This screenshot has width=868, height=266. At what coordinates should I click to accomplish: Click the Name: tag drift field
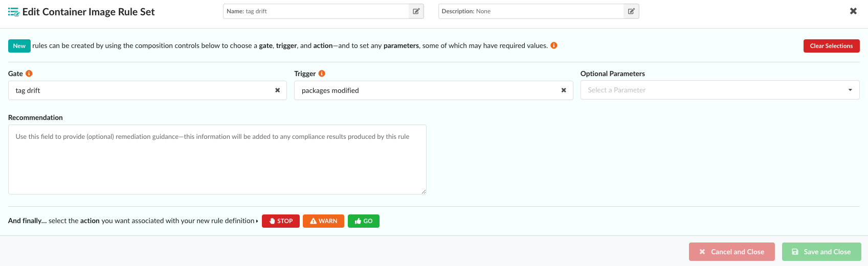coord(316,11)
